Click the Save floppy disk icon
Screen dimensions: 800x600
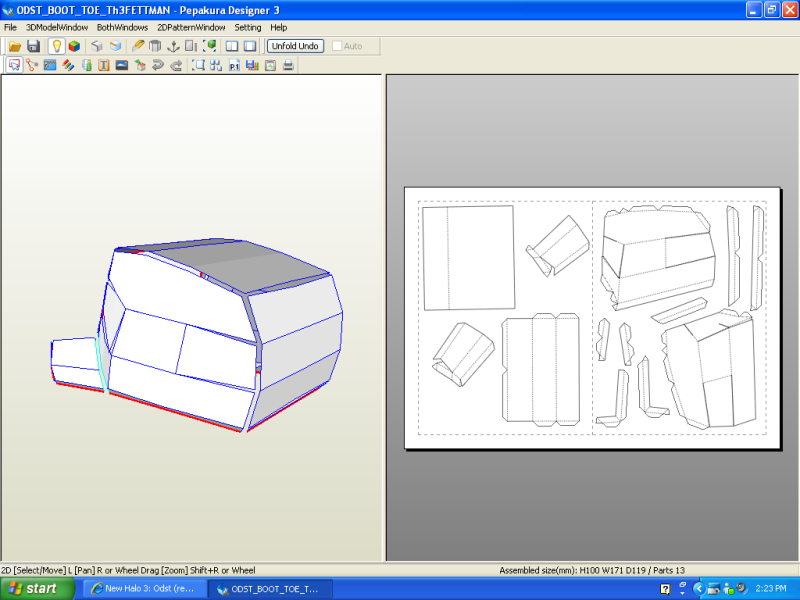click(x=33, y=46)
